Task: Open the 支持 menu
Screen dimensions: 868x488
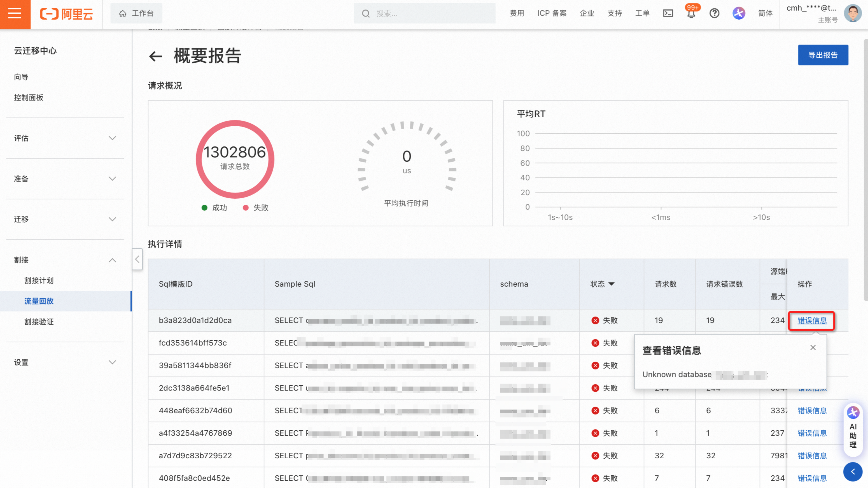Action: [x=614, y=13]
